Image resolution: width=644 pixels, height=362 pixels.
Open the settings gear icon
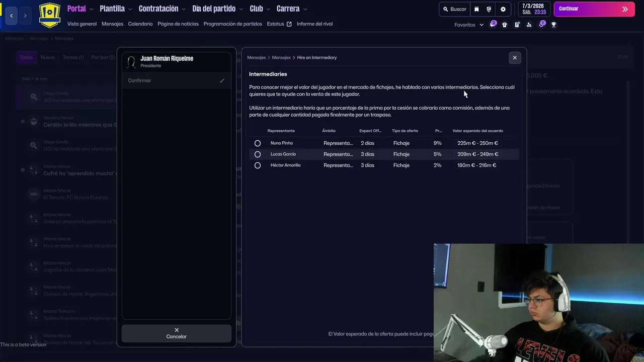coord(503,9)
